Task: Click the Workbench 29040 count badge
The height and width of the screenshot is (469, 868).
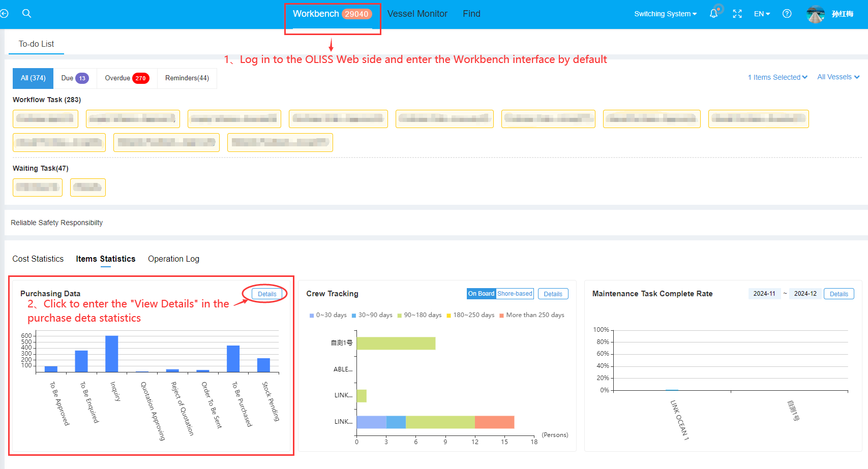Action: [x=356, y=14]
